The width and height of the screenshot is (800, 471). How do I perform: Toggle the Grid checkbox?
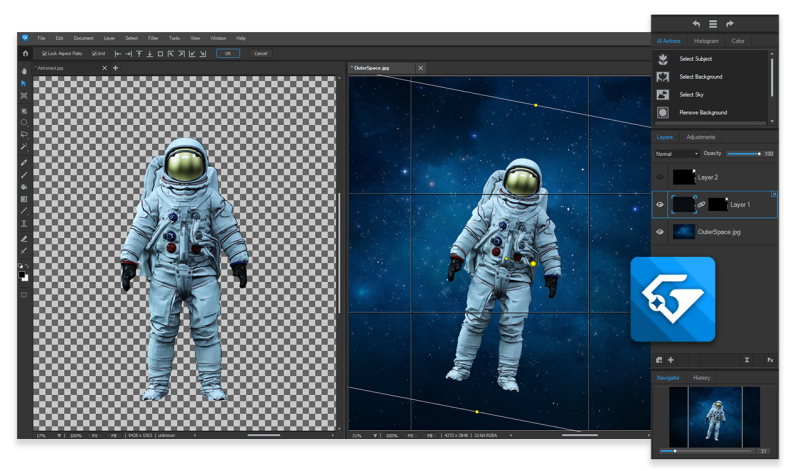coord(94,53)
